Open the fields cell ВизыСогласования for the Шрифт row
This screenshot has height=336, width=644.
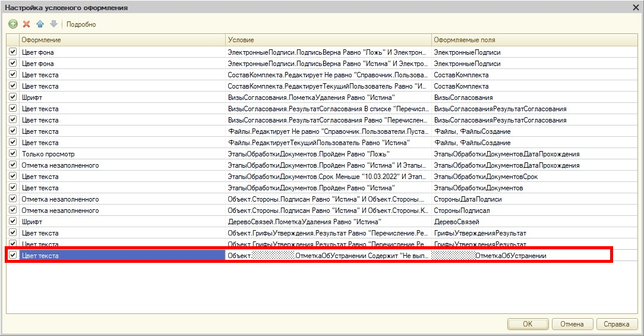point(534,98)
